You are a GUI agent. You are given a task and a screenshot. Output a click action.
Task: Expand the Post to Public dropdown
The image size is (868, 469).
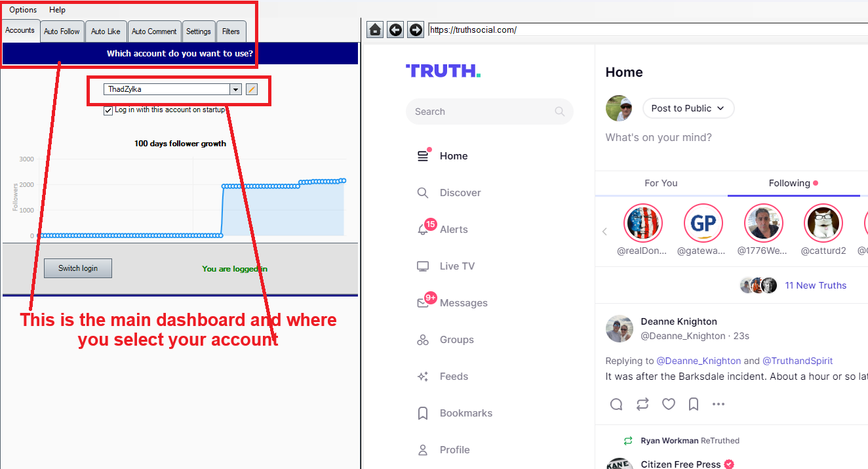pos(688,108)
